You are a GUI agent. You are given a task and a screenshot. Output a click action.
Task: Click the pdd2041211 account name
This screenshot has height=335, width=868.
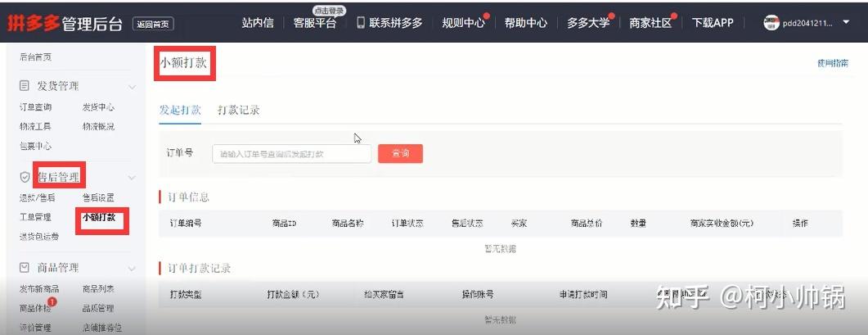[x=807, y=23]
